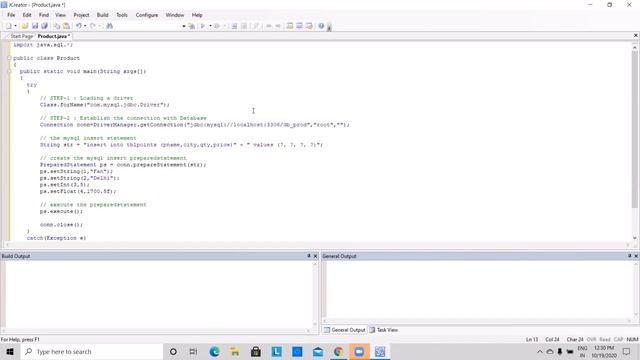The width and height of the screenshot is (640, 360).
Task: Click the Paste toolbar icon
Action: [66, 26]
